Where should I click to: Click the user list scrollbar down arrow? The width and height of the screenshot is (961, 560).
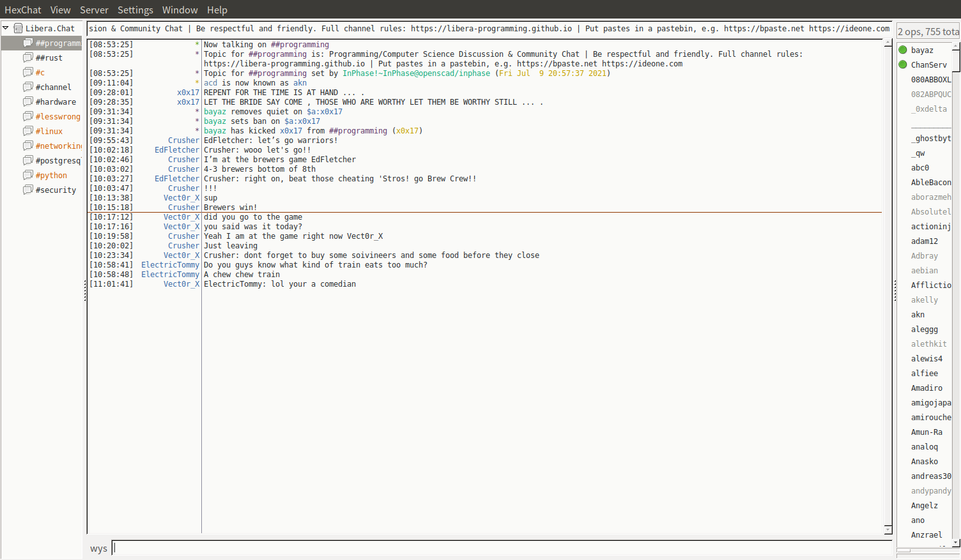pos(956,543)
